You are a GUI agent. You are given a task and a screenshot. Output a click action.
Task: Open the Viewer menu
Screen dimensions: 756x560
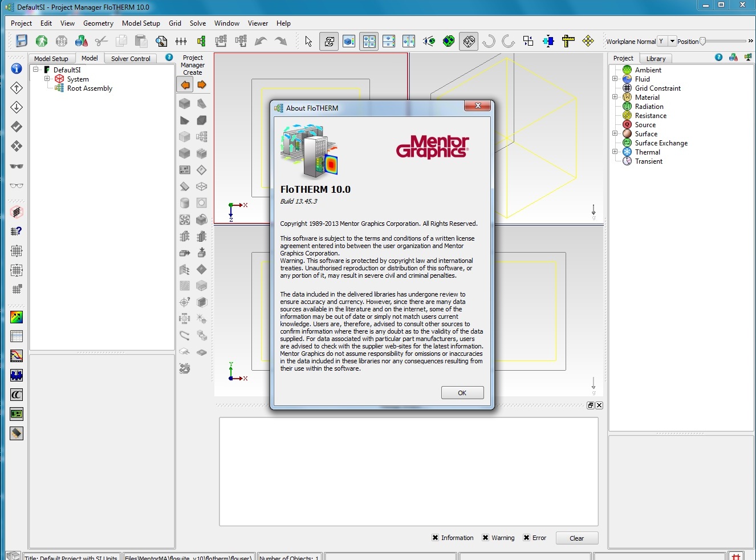point(258,23)
